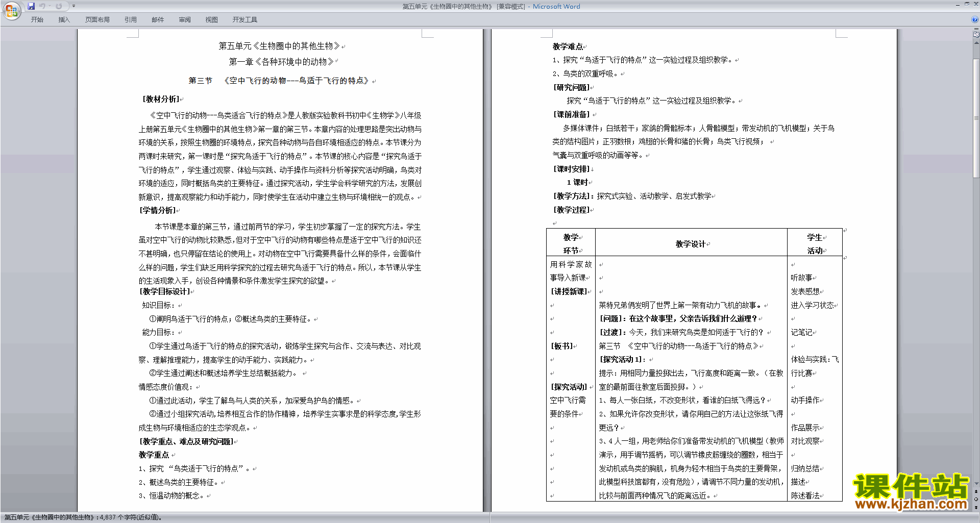Open the 页面布局 ribbon tab
The height and width of the screenshot is (523, 980).
pyautogui.click(x=97, y=20)
